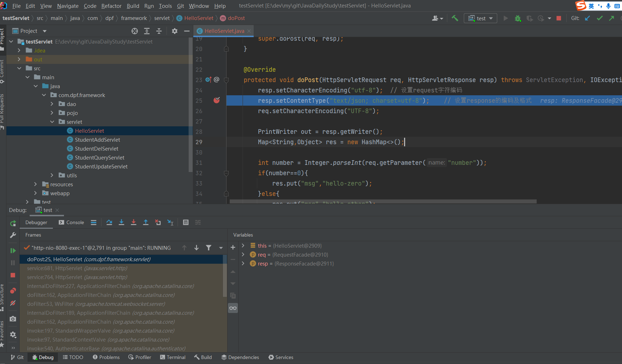Open the Refactor menu
This screenshot has height=364, width=622.
pyautogui.click(x=111, y=6)
